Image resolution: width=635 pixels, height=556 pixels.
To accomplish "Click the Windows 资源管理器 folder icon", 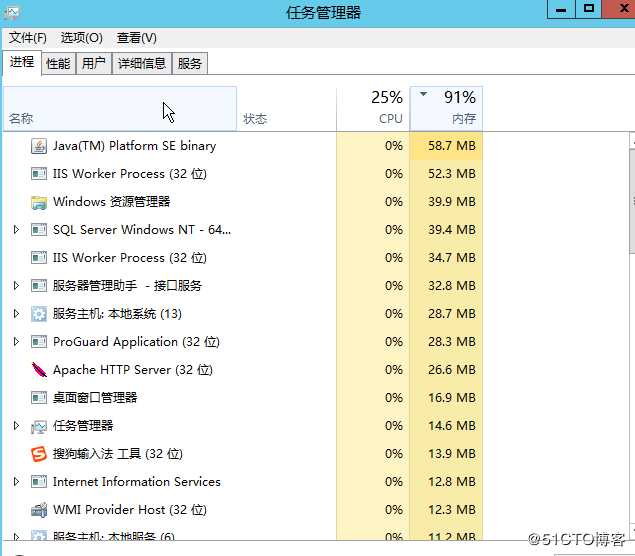I will pos(39,202).
